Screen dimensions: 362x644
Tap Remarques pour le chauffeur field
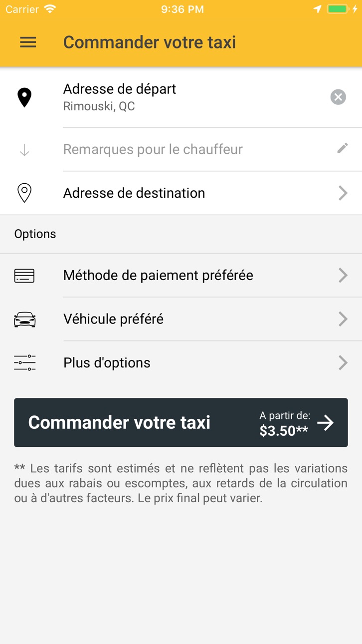pyautogui.click(x=181, y=149)
